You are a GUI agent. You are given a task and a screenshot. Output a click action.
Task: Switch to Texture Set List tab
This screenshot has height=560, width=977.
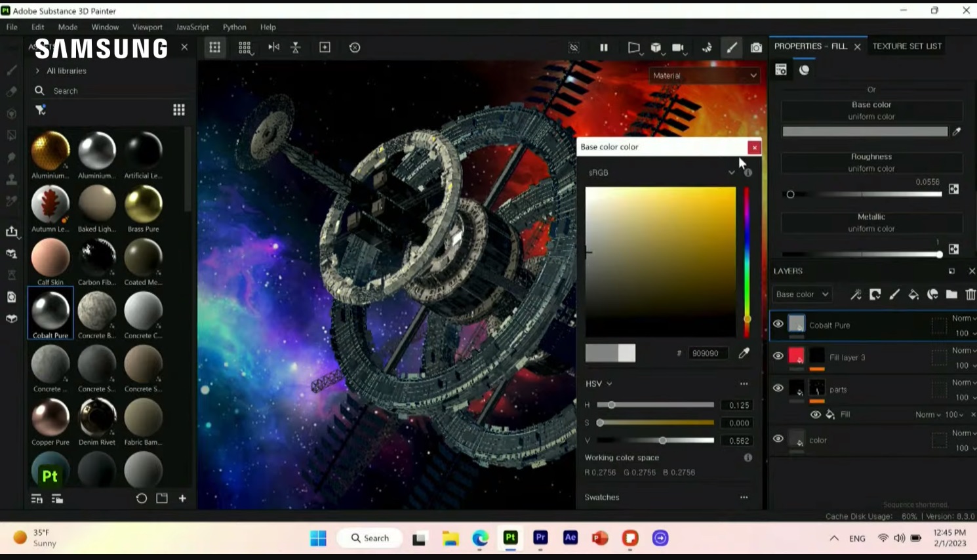pyautogui.click(x=907, y=46)
